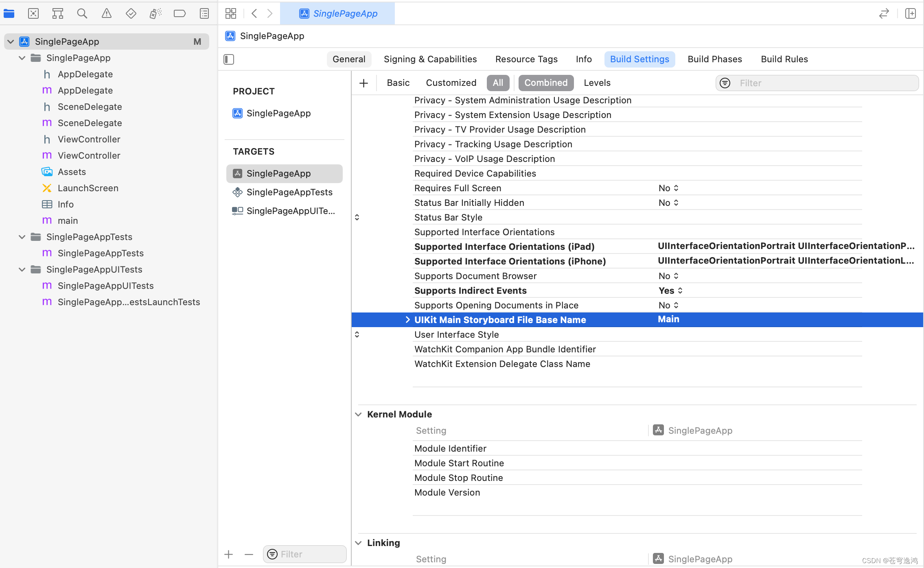Open the Signing & Capabilities tab
The height and width of the screenshot is (568, 924).
click(x=430, y=59)
